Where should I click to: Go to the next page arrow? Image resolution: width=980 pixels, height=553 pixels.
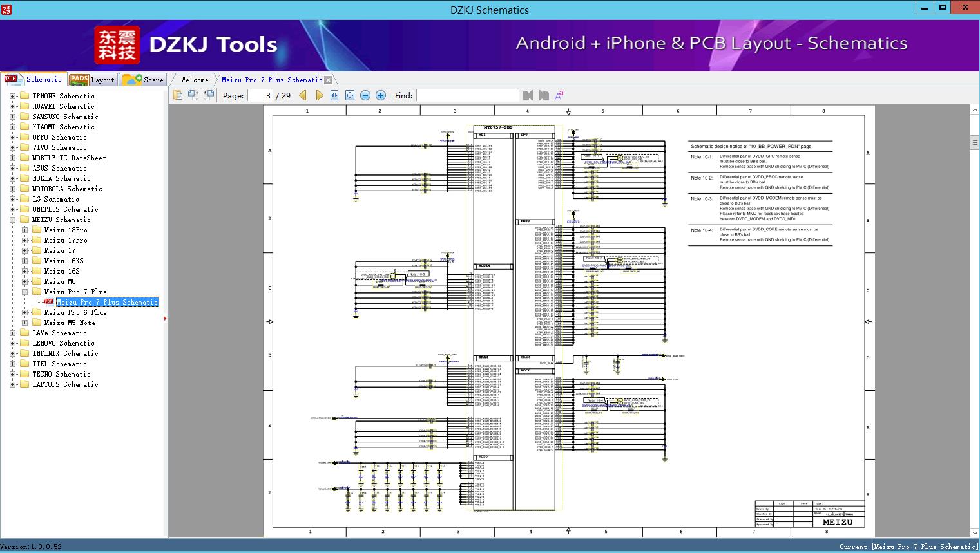click(319, 95)
